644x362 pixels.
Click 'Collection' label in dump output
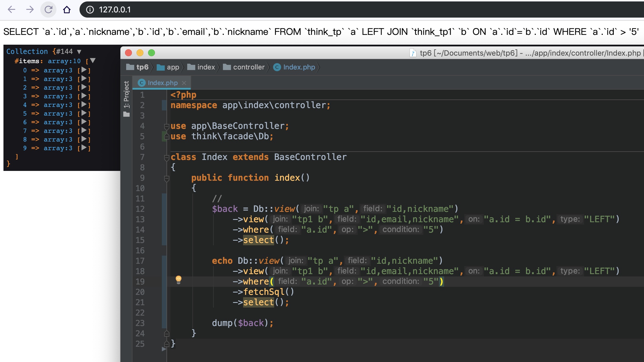pos(27,52)
